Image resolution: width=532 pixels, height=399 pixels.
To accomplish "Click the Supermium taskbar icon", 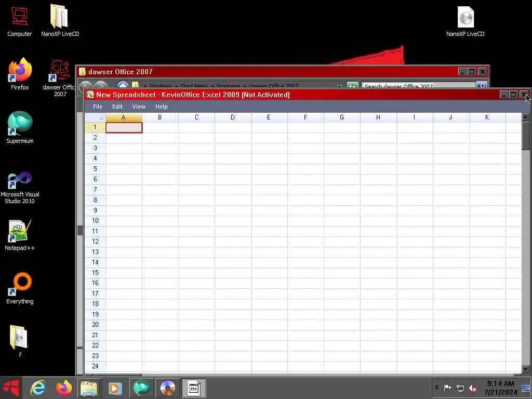I will tap(141, 388).
